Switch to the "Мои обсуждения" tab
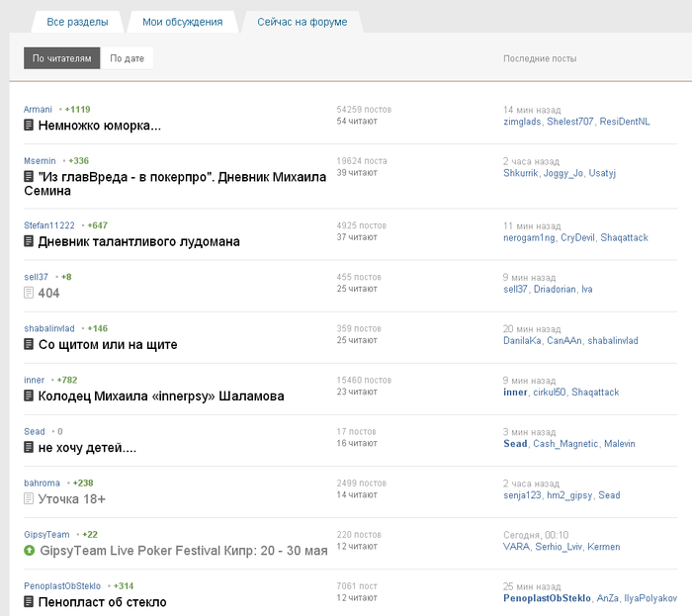Screen dimensions: 692x616 pos(182,22)
